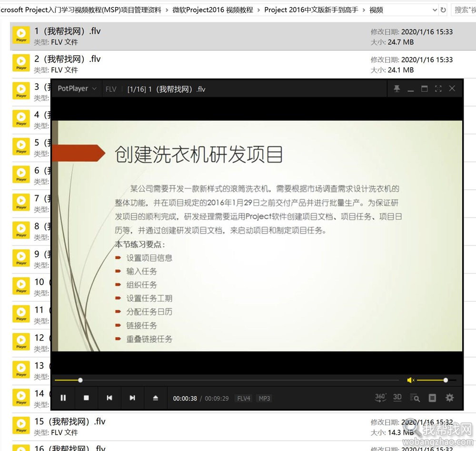
Task: Click Player icon of file 3
Action: click(21, 91)
